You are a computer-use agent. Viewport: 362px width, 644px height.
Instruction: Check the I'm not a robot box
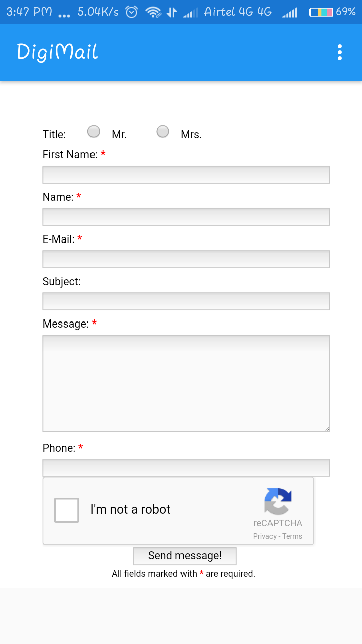(x=66, y=510)
